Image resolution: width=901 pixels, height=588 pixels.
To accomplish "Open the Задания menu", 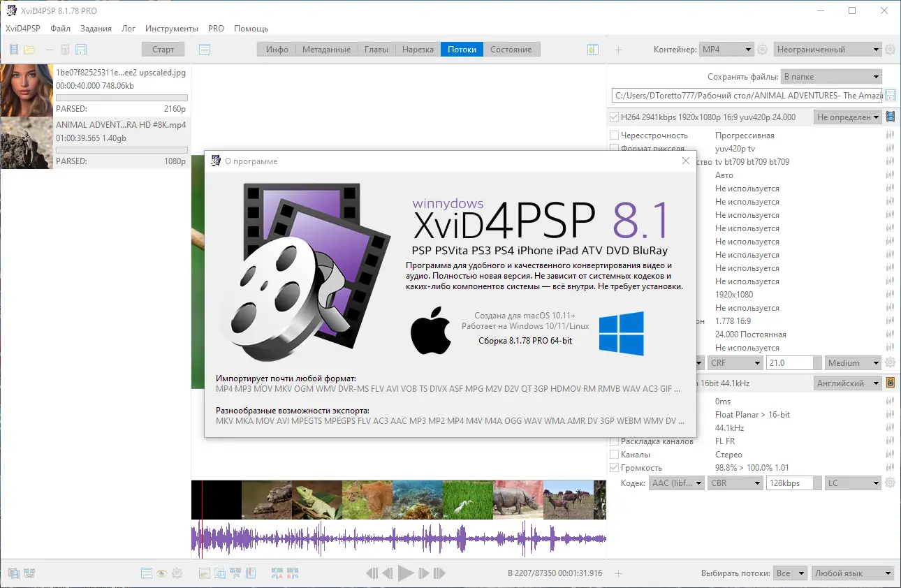I will [96, 29].
